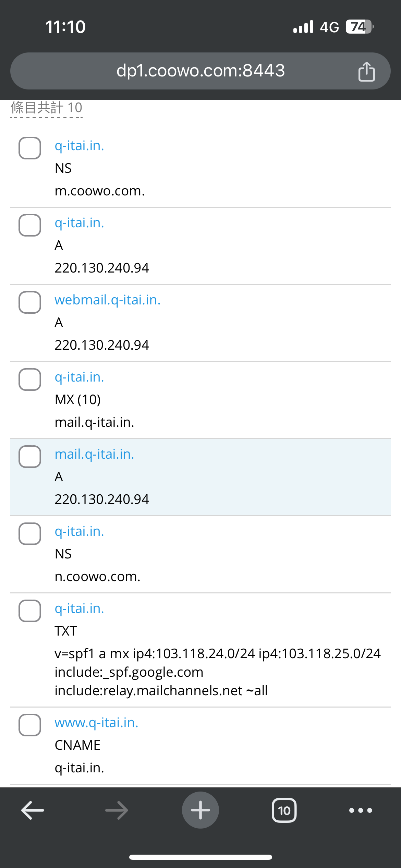
Task: Tap the cellular signal bars icon
Action: coord(303,27)
